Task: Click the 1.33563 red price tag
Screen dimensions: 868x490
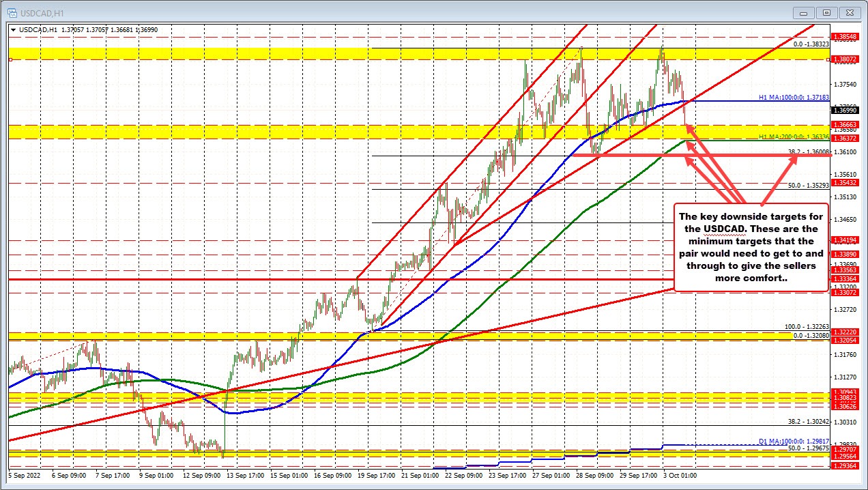Action: tap(845, 270)
